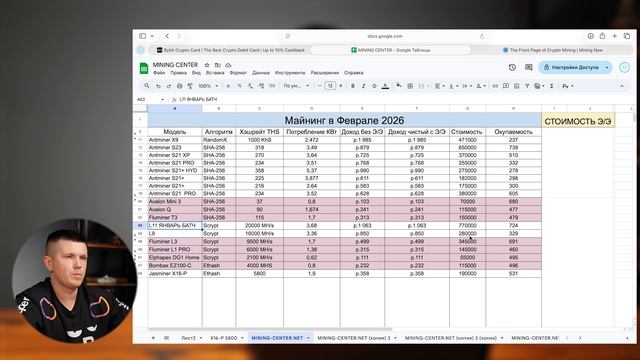Switch to Mining Now browser tab
Viewport: 640px width, 360px height.
(553, 50)
